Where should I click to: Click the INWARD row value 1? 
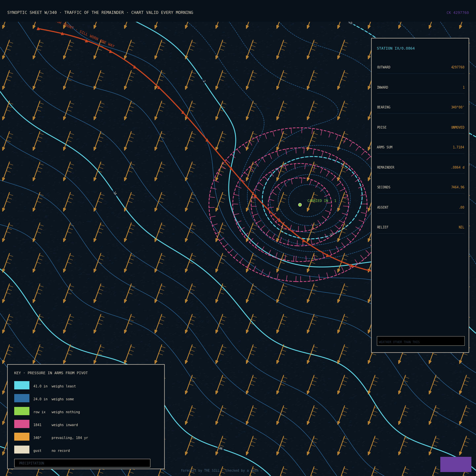point(463,88)
